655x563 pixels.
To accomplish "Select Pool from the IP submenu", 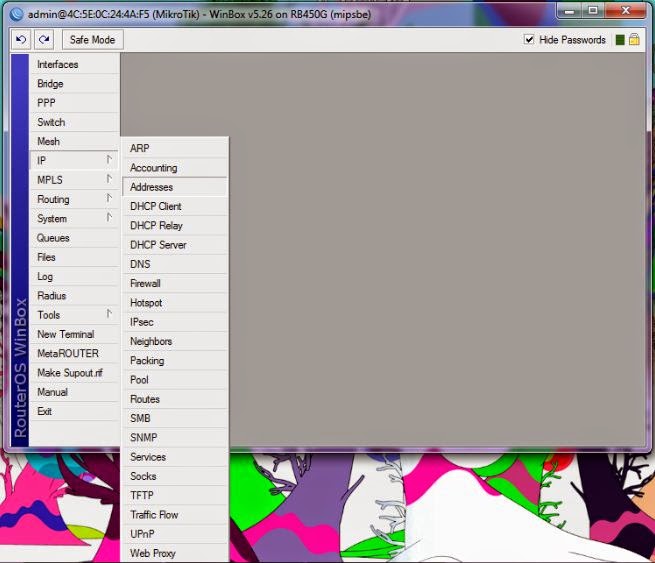I will coord(175,379).
